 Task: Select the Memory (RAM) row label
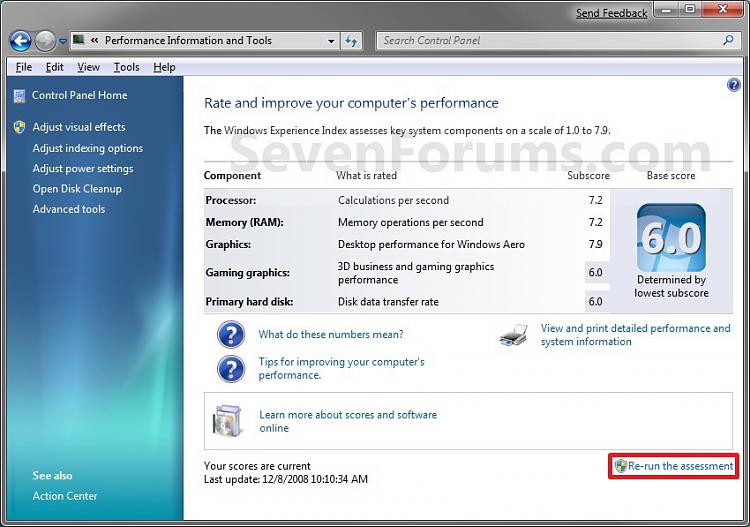[x=244, y=222]
